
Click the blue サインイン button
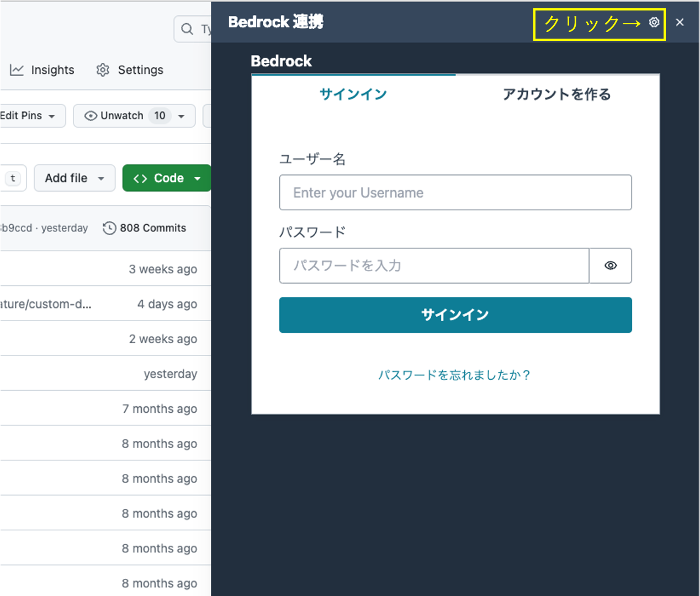click(455, 315)
